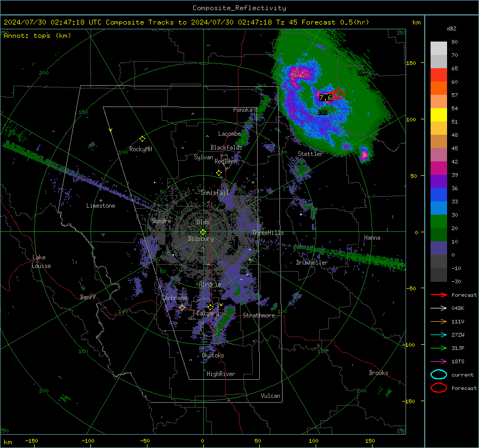Click the RedDeer label on the map
The width and height of the screenshot is (479, 448).
click(x=226, y=161)
